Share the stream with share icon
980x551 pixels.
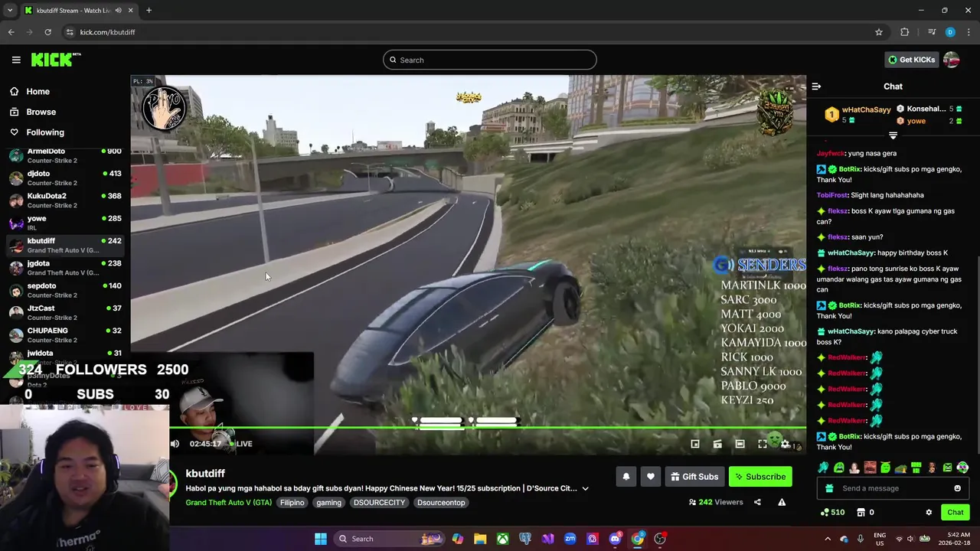(x=757, y=502)
